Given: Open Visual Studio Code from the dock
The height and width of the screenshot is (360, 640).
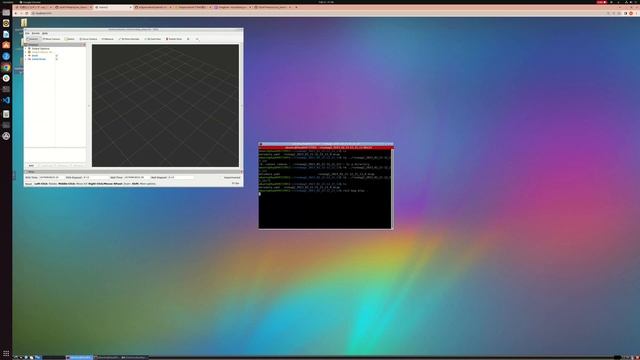Looking at the screenshot, I should [x=6, y=100].
